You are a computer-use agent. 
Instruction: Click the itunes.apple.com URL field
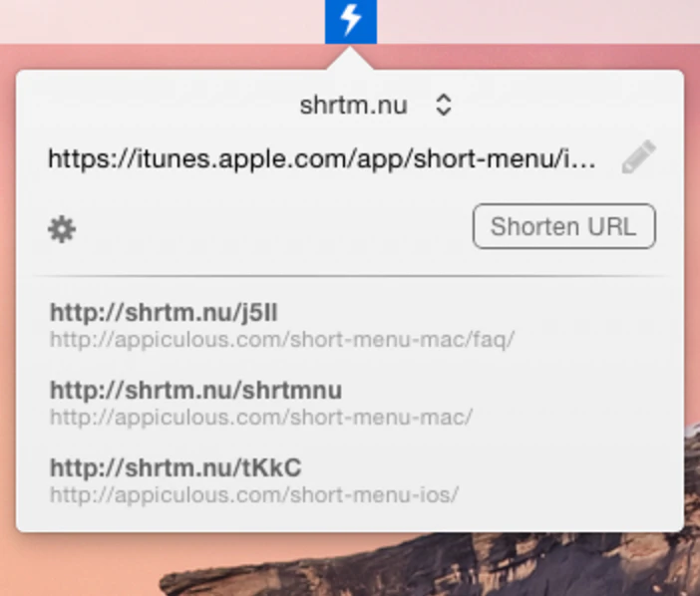(x=322, y=158)
